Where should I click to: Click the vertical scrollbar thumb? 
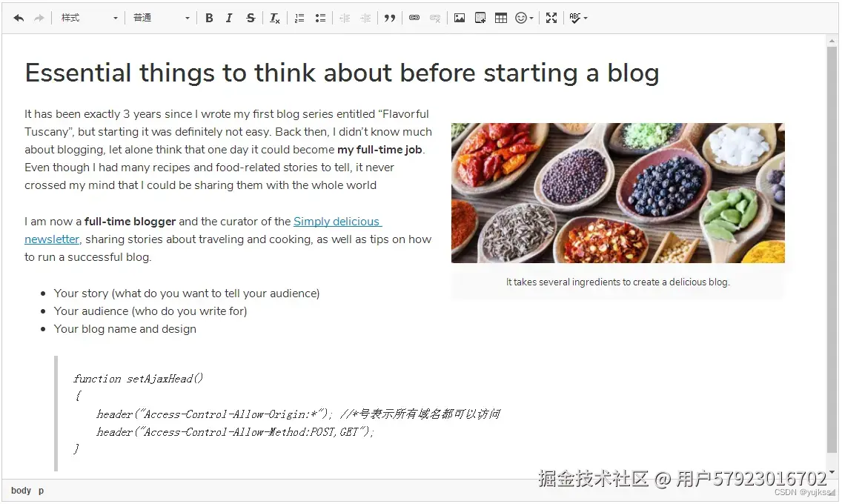click(x=832, y=250)
